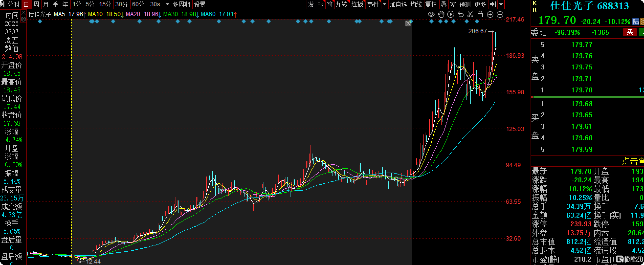644x265 pixels.
Task: Click sell level 5 price 179.77
Action: (582, 45)
